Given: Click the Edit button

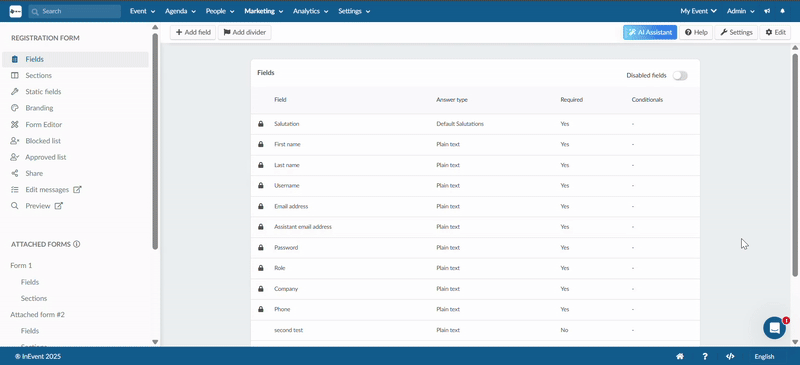Looking at the screenshot, I should point(776,32).
